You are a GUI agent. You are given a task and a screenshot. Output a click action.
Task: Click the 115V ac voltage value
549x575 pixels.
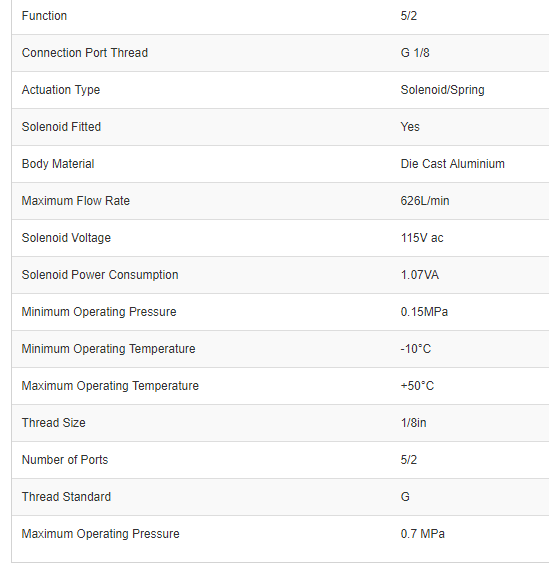click(x=422, y=238)
